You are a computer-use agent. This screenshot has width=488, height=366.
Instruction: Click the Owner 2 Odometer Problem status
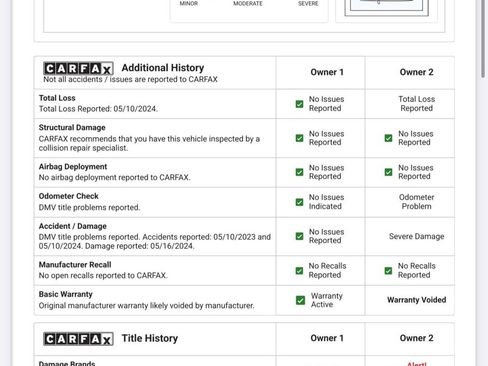pos(416,202)
